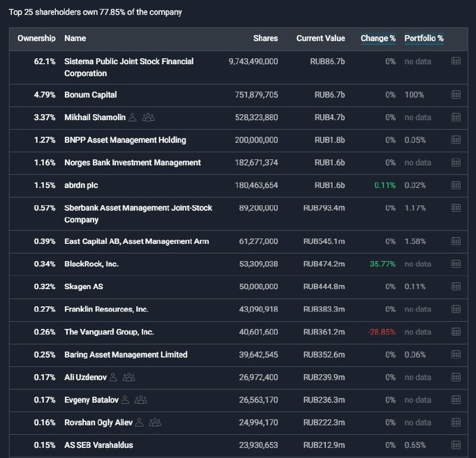This screenshot has height=458, width=476.
Task: Click the name Rovshan Ogly Aliev
Action: point(98,422)
